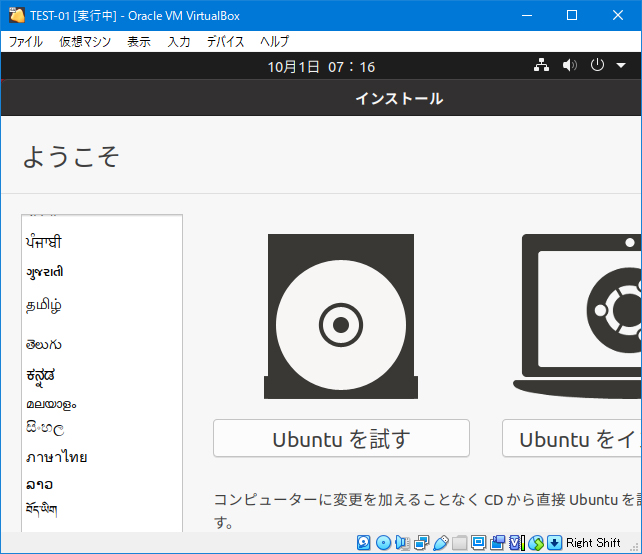642x554 pixels.
Task: Open the デバイス menu
Action: coord(225,41)
